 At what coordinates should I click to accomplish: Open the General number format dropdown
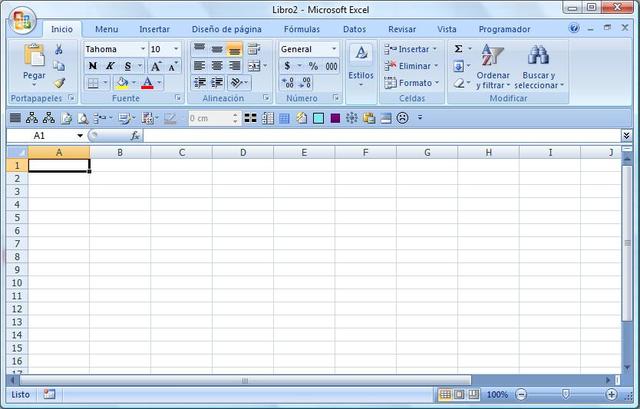tap(334, 49)
